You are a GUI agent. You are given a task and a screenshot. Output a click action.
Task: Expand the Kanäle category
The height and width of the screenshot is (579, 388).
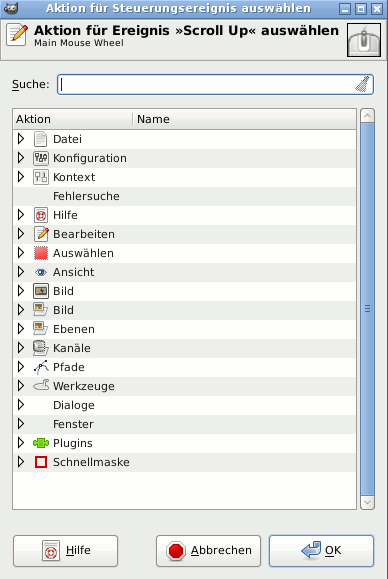pyautogui.click(x=21, y=348)
